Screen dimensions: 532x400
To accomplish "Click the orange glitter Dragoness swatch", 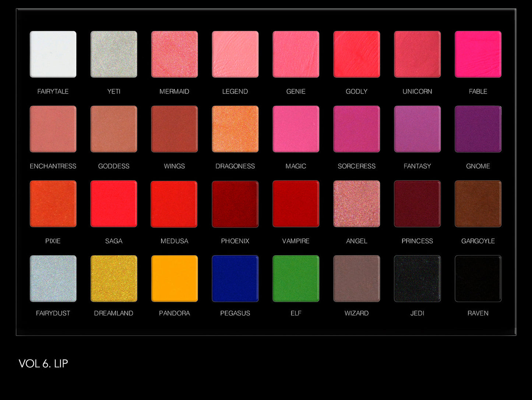I will 235,129.
